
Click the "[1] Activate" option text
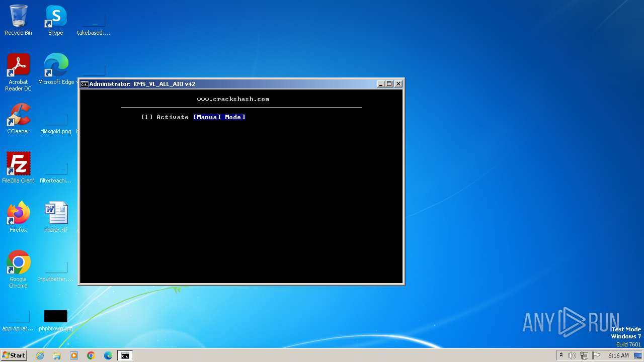[x=165, y=117]
